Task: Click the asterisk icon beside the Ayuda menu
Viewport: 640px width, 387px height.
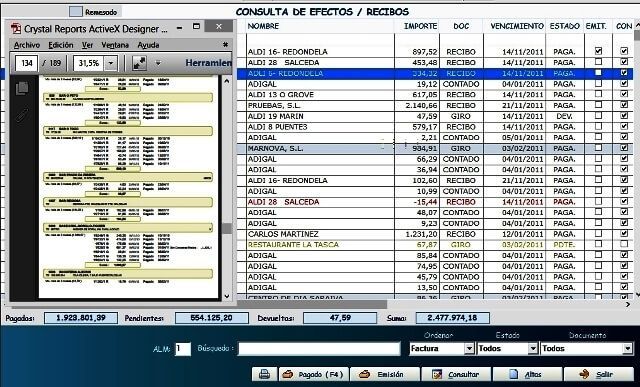Action: pyautogui.click(x=225, y=44)
